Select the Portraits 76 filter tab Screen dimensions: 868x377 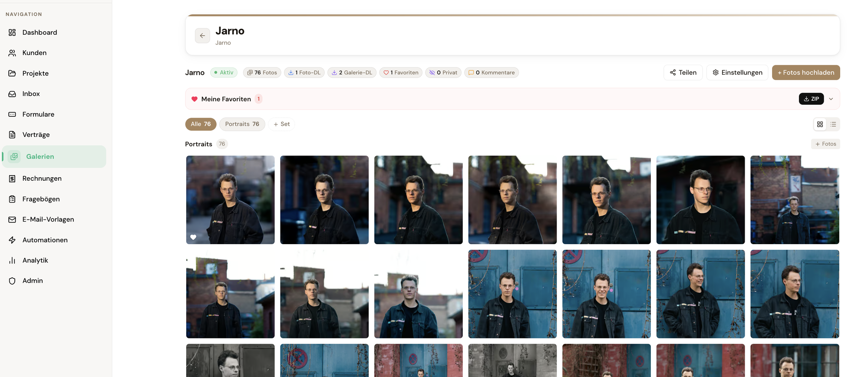coord(242,124)
